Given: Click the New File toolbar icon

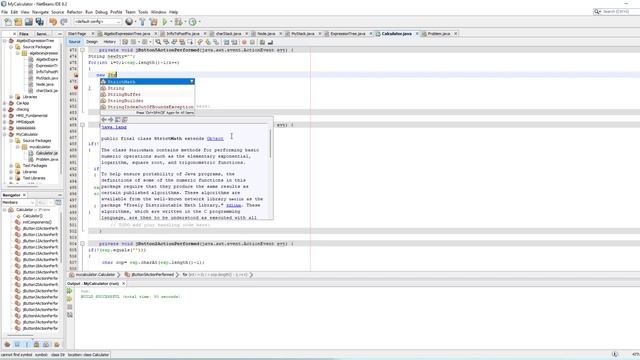Looking at the screenshot, I should coord(8,22).
